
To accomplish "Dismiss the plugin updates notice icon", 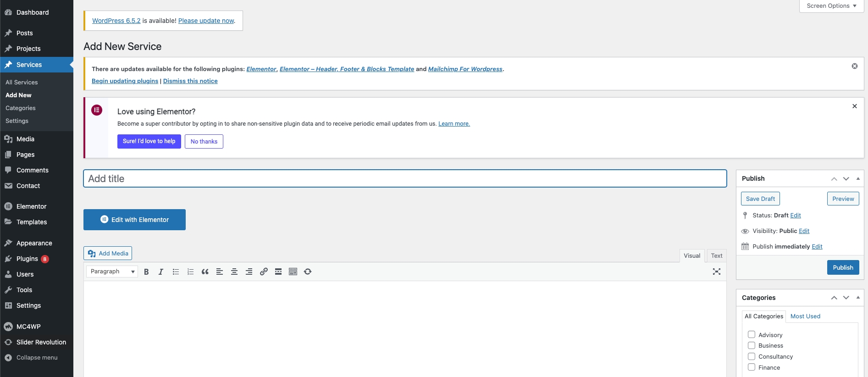I will [x=854, y=66].
